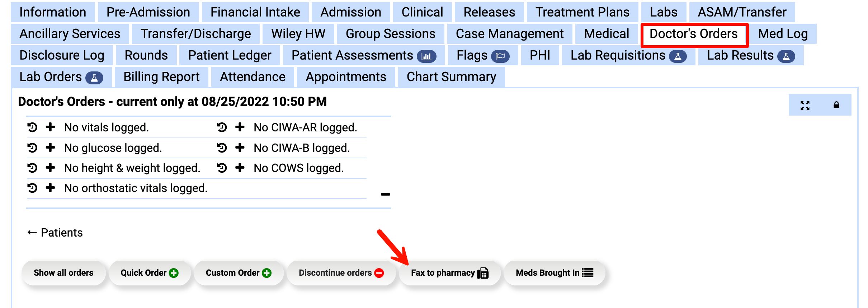View CIWA-B history icon
The height and width of the screenshot is (308, 868).
pyautogui.click(x=222, y=148)
